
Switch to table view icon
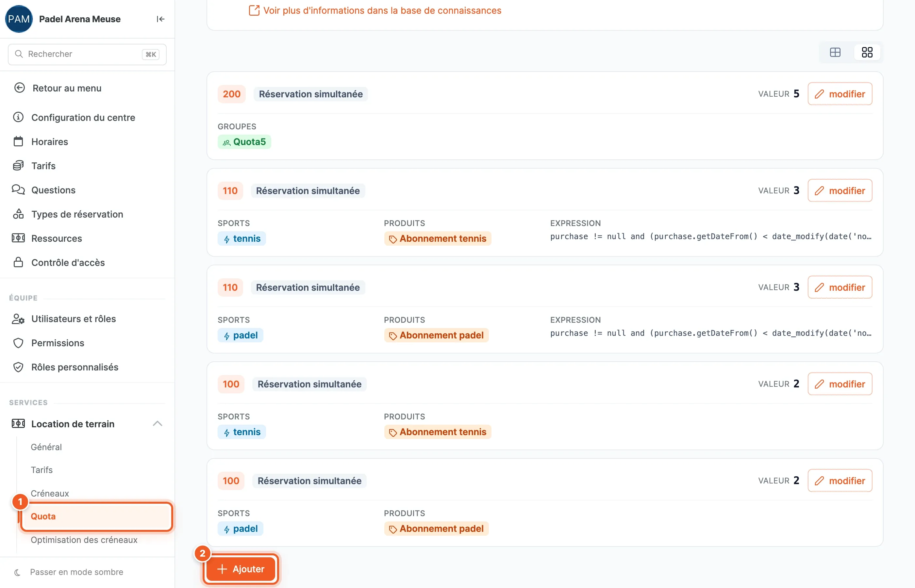835,52
